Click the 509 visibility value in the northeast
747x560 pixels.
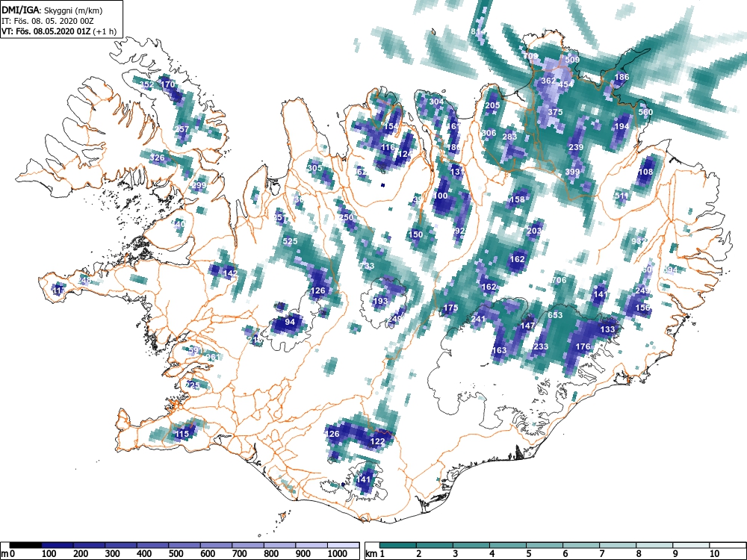pos(572,60)
